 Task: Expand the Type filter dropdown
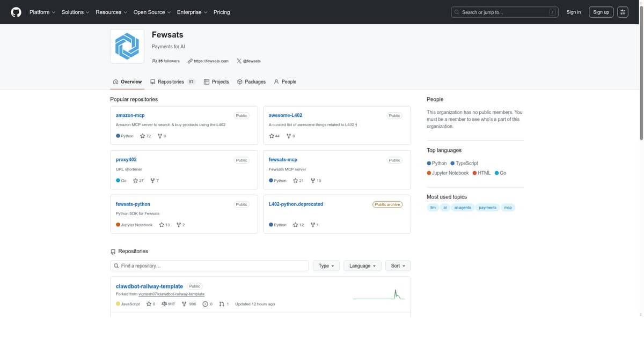pyautogui.click(x=326, y=266)
